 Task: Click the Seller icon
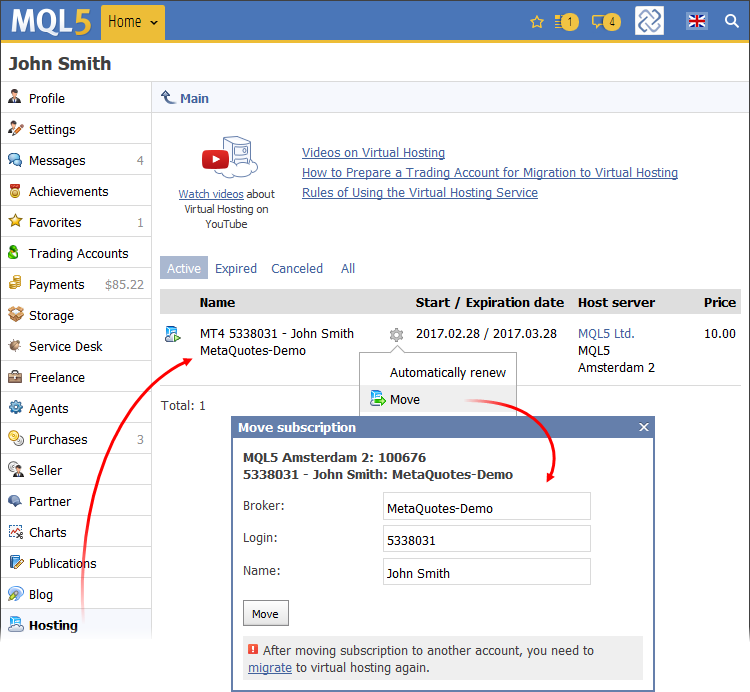pos(16,469)
